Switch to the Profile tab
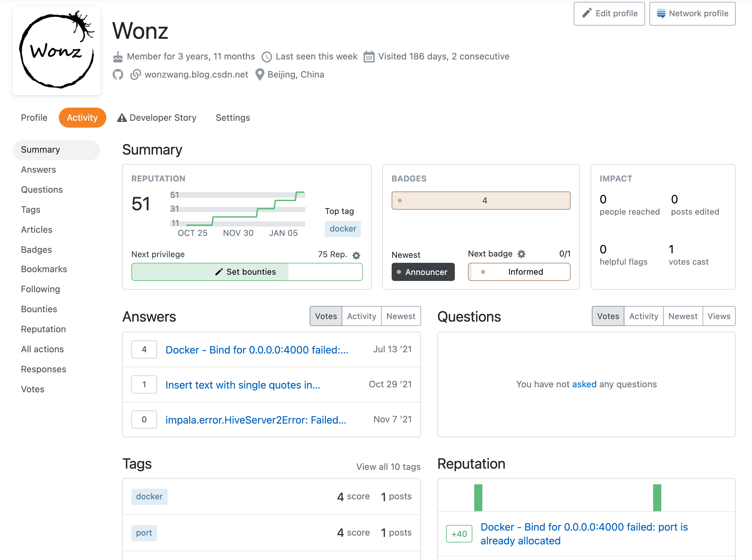The width and height of the screenshot is (752, 560). click(x=34, y=118)
